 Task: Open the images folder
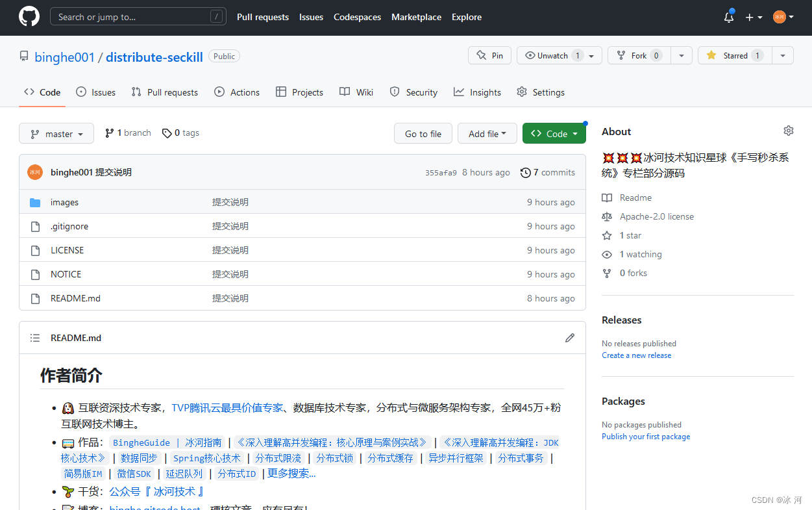64,202
